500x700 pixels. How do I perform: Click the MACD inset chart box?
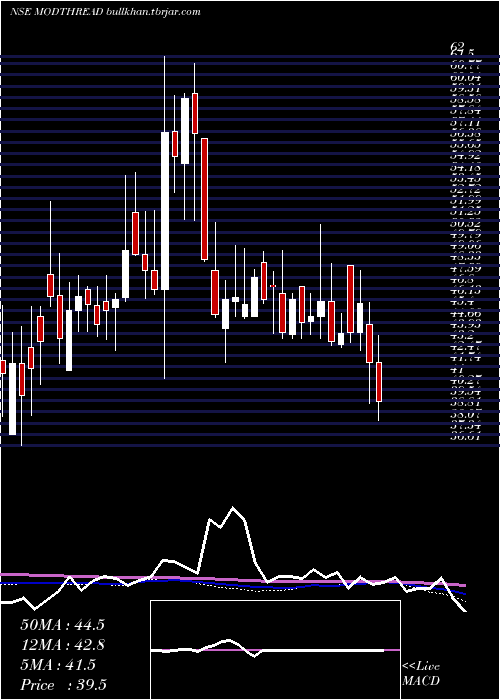pos(275,650)
